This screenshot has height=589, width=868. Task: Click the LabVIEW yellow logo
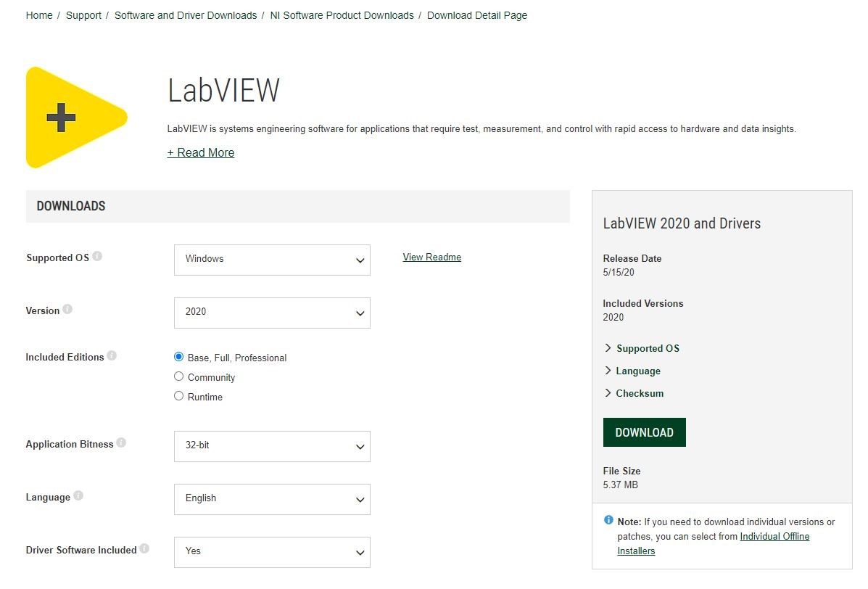click(x=76, y=118)
